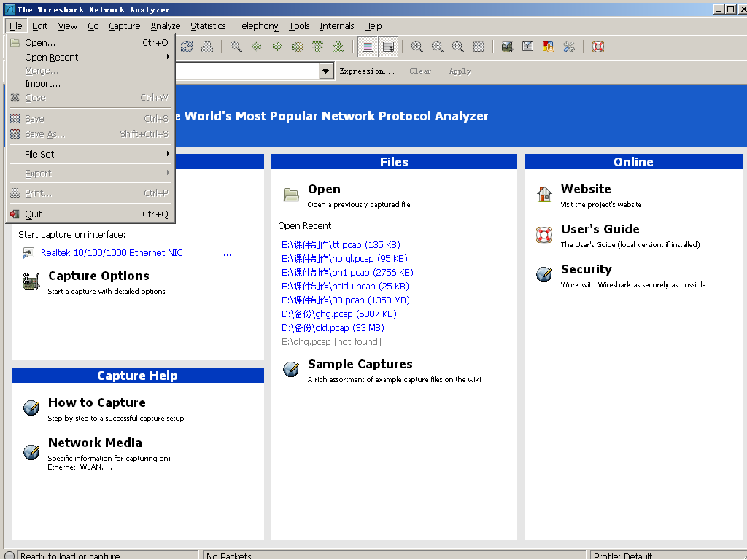Click the display filter text field

point(247,71)
